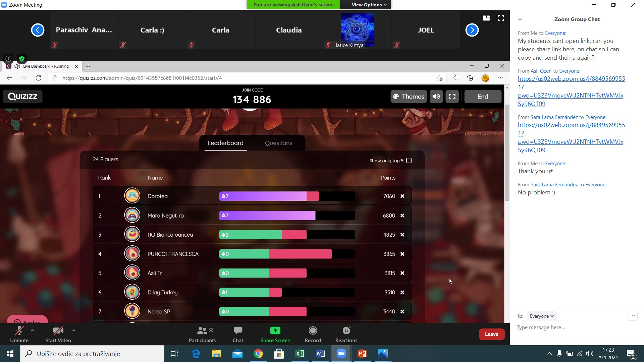Open Zoom link from Sara Lama Fernández
The image size is (644, 362).
(x=571, y=137)
